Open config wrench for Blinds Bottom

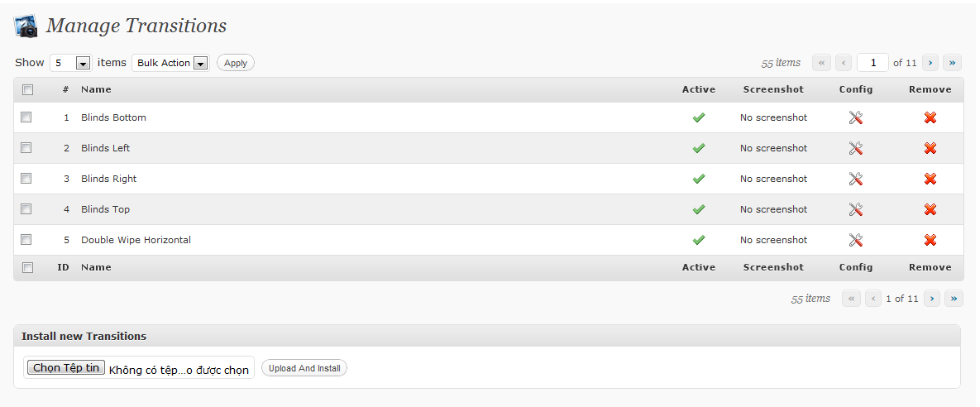[856, 117]
